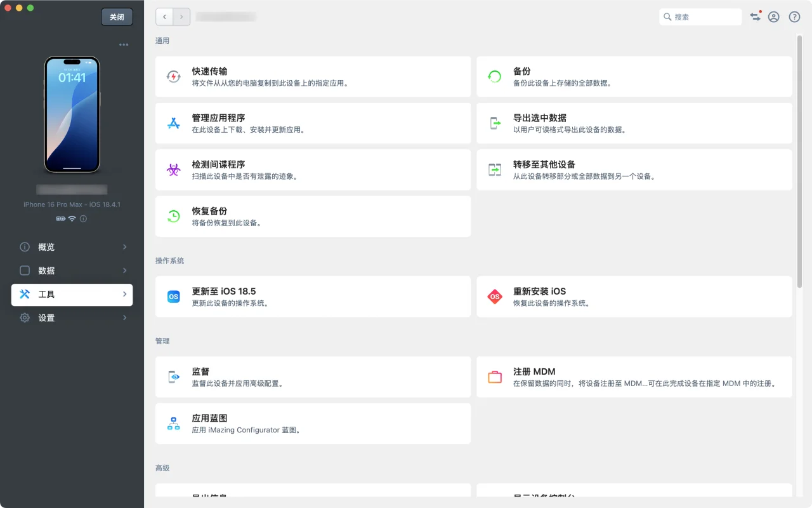Open the 检测间谍程序 title

click(218, 164)
